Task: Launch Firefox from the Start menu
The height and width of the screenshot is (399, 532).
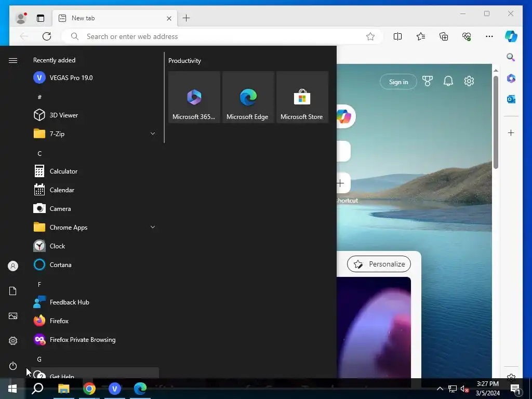Action: tap(95, 320)
